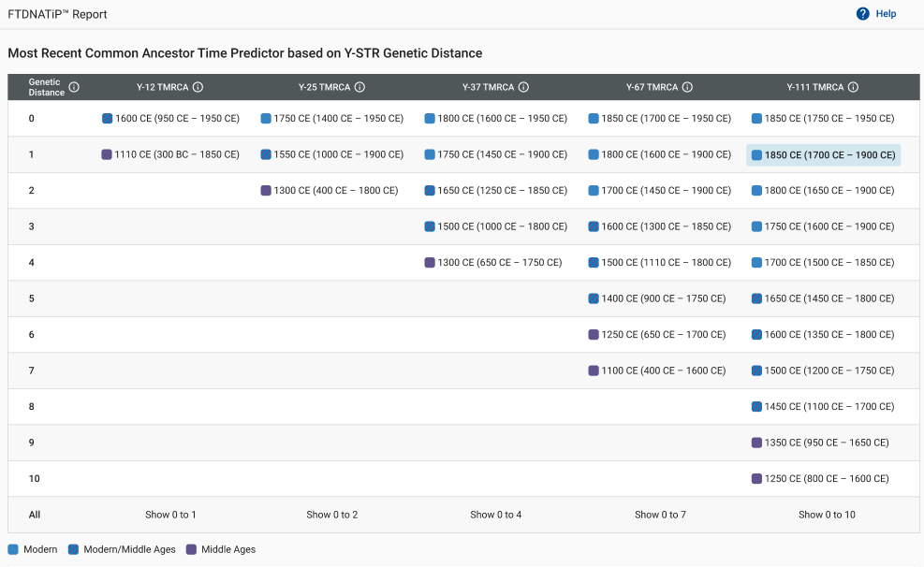Select Show 0 to 1 link
Viewport: 924px width, 567px height.
pos(170,515)
